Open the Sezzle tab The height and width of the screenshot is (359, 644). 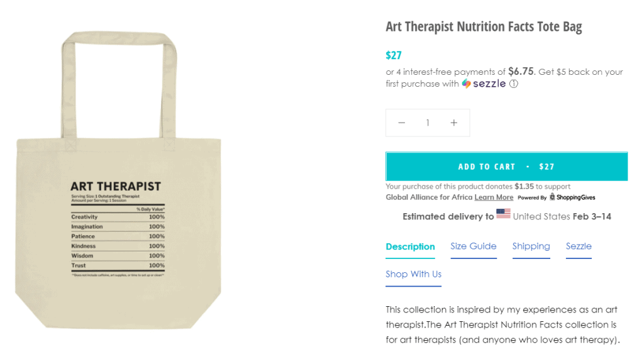tap(579, 246)
